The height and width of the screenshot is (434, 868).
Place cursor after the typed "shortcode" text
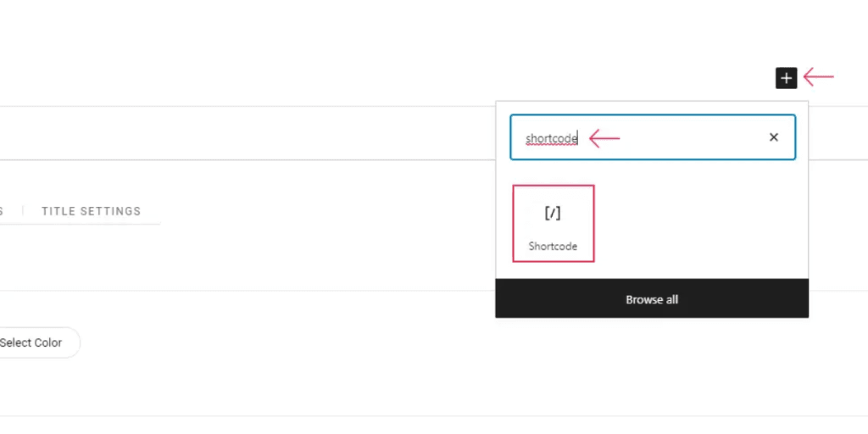[x=578, y=138]
